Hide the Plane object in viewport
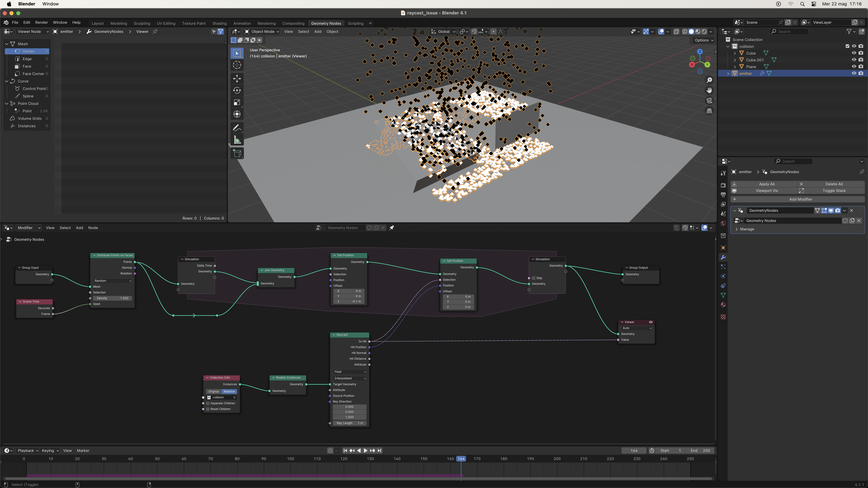868x488 pixels. (854, 67)
